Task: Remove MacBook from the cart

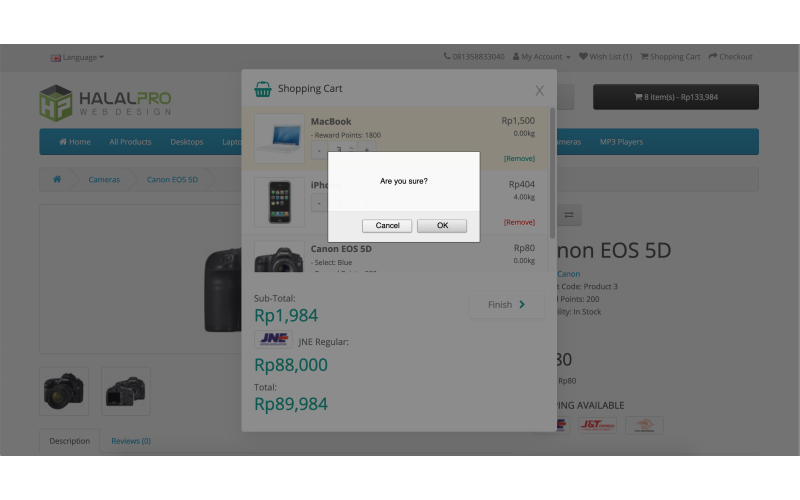Action: tap(519, 159)
